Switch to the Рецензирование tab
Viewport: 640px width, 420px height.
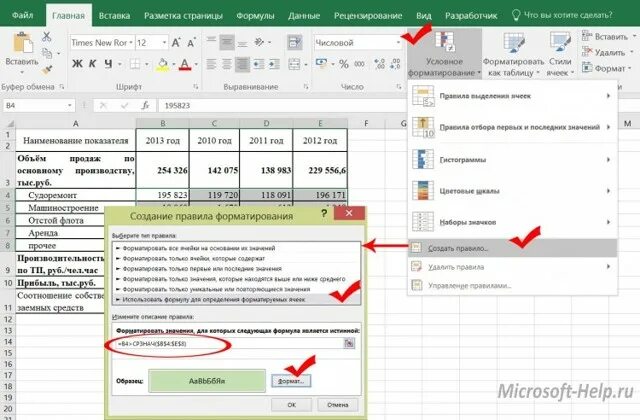pyautogui.click(x=368, y=16)
